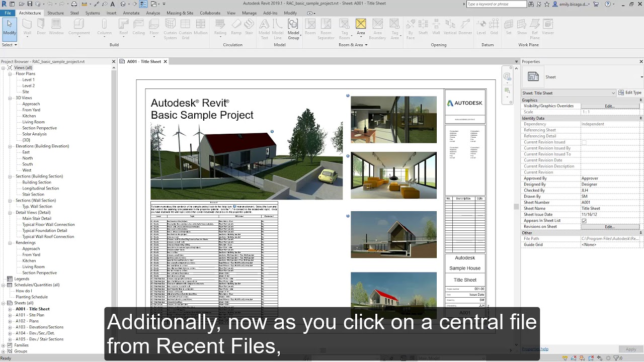The image size is (644, 362).
Task: Activate the Model Text tool
Action: pos(264,29)
